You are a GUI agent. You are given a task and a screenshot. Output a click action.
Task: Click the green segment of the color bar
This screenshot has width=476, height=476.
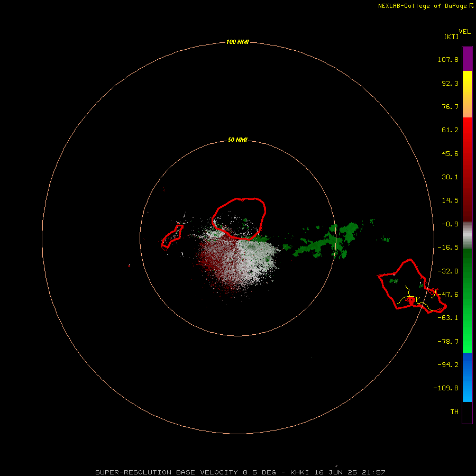tap(467, 300)
